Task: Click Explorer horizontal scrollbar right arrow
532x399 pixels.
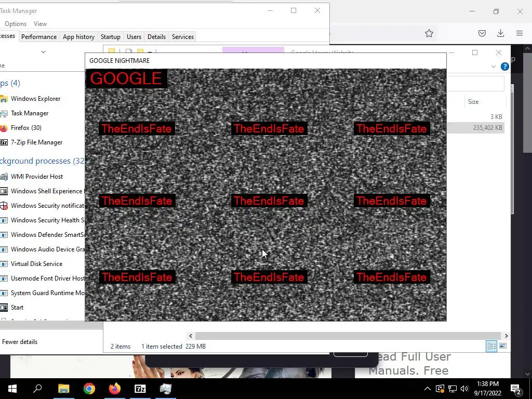Action: [x=506, y=336]
